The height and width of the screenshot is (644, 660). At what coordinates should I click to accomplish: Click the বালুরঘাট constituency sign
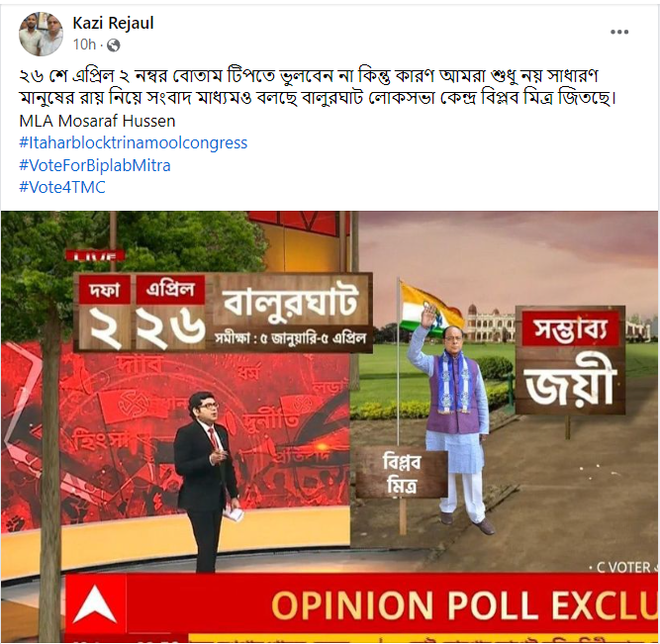290,303
